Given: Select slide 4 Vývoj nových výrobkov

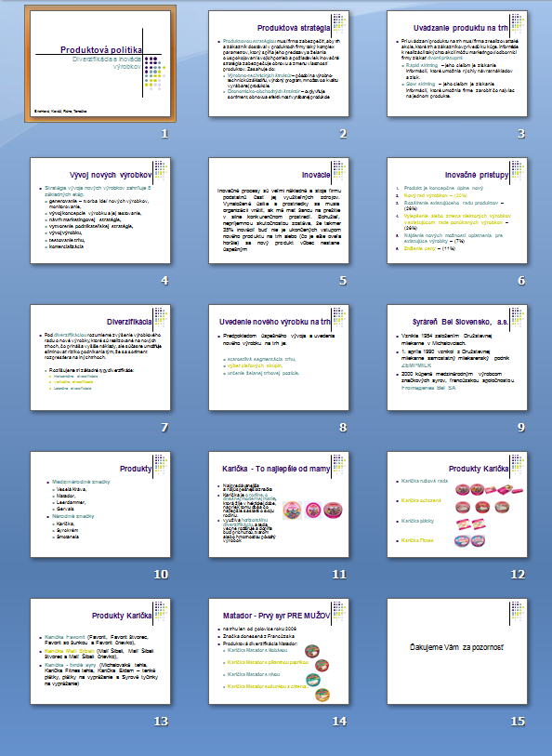Looking at the screenshot, I should 100,211.
